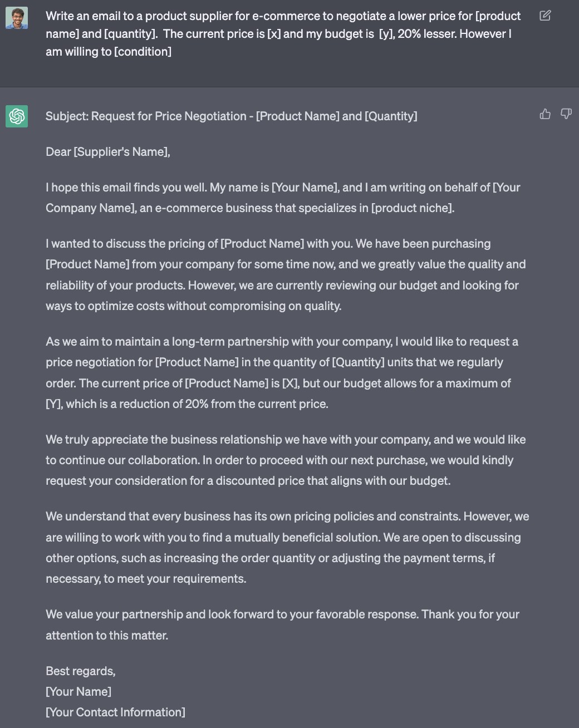Image resolution: width=579 pixels, height=728 pixels.
Task: Click the "Dear [Supplier's Name]," greeting
Action: 108,152
